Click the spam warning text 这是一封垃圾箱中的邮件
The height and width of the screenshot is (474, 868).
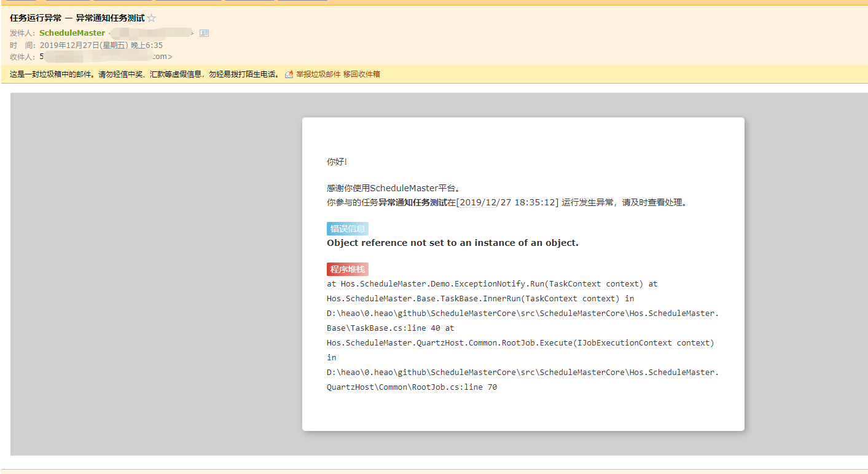(x=52, y=74)
